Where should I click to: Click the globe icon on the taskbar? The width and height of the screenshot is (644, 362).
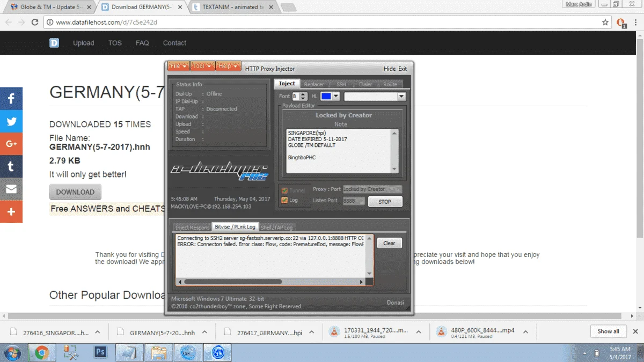pos(218,352)
